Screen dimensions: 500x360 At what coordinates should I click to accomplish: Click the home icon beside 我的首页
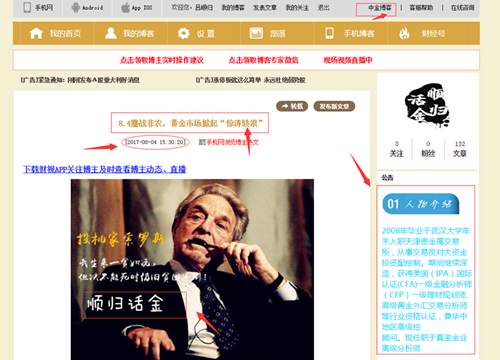(36, 33)
